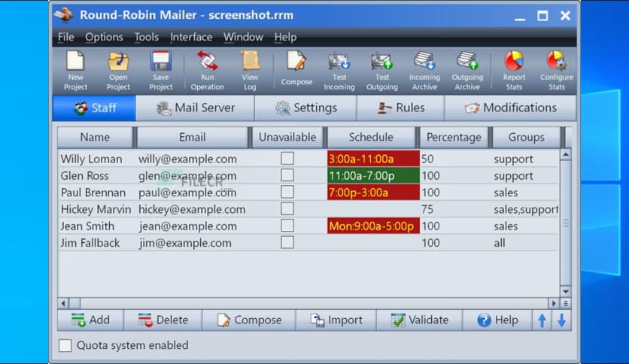Click the Groups column header

click(527, 137)
